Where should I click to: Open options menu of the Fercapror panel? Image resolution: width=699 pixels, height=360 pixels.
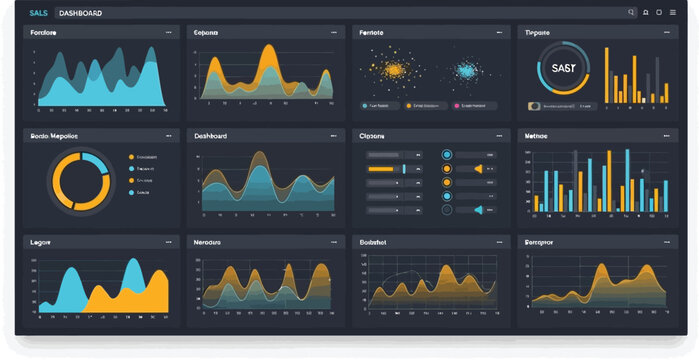pyautogui.click(x=666, y=242)
